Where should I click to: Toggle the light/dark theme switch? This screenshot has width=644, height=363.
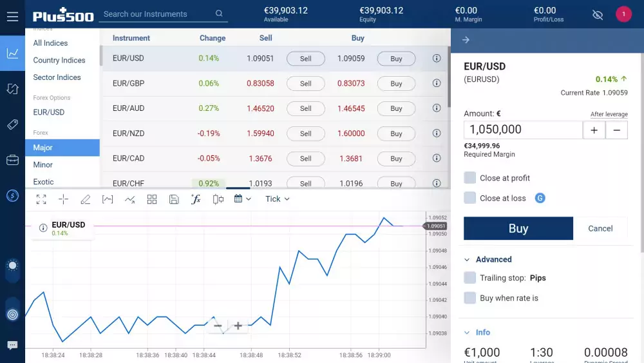click(x=13, y=270)
